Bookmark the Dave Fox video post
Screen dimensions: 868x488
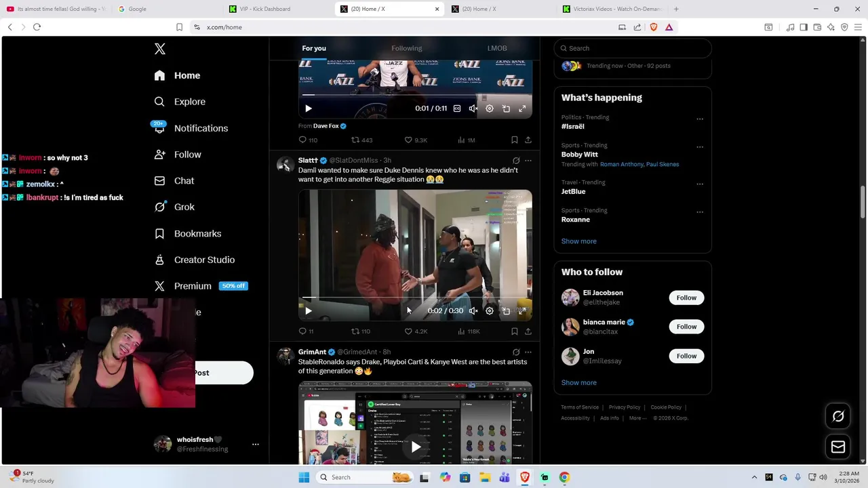(515, 140)
